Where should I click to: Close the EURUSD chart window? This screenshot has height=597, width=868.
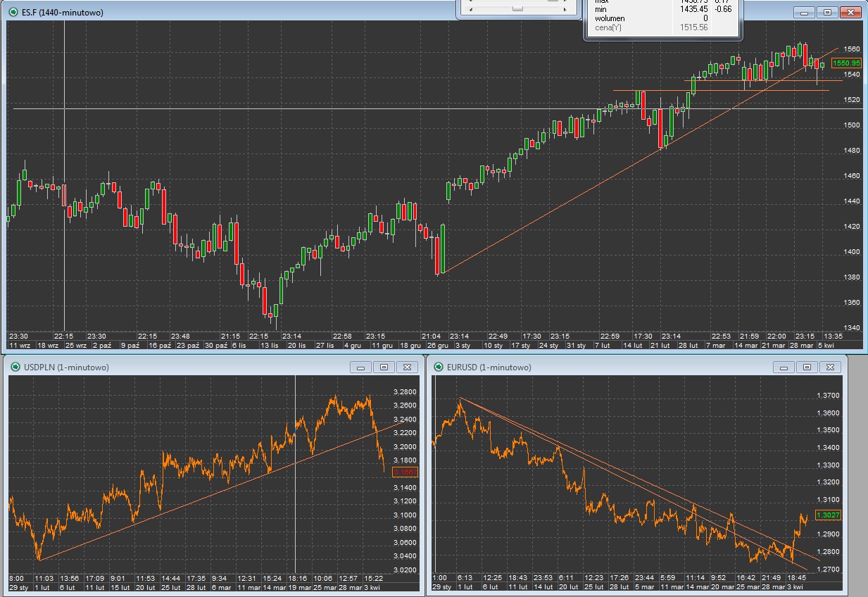(x=830, y=367)
